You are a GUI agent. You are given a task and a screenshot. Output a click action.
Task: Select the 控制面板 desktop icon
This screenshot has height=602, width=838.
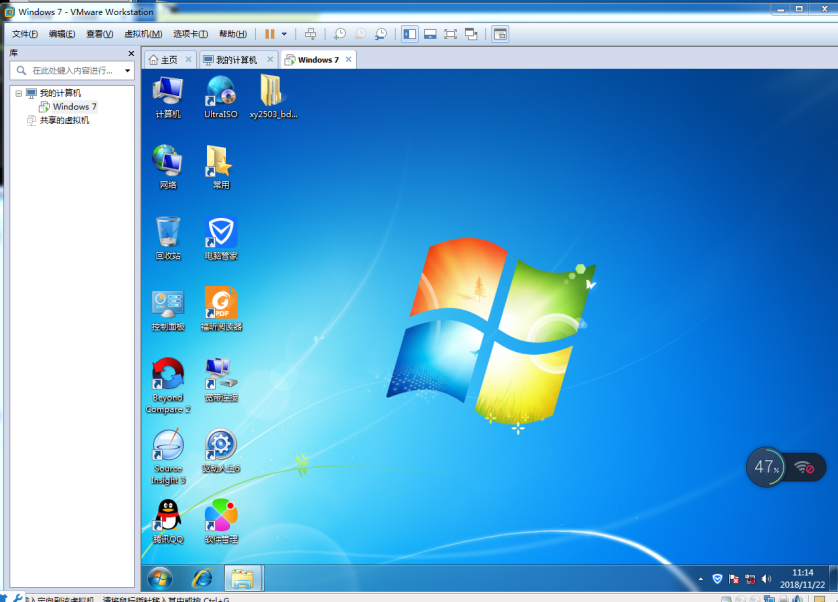[x=168, y=310]
